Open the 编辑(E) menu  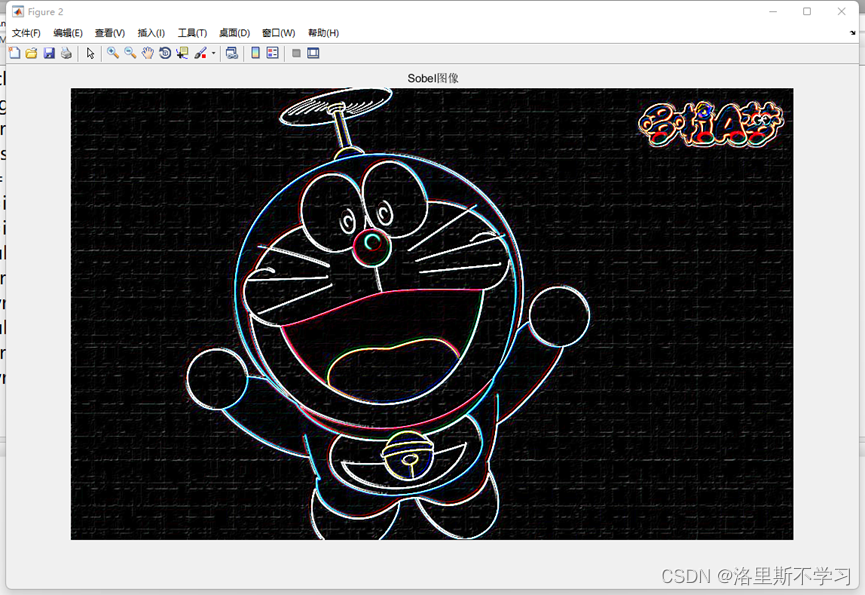[x=68, y=33]
